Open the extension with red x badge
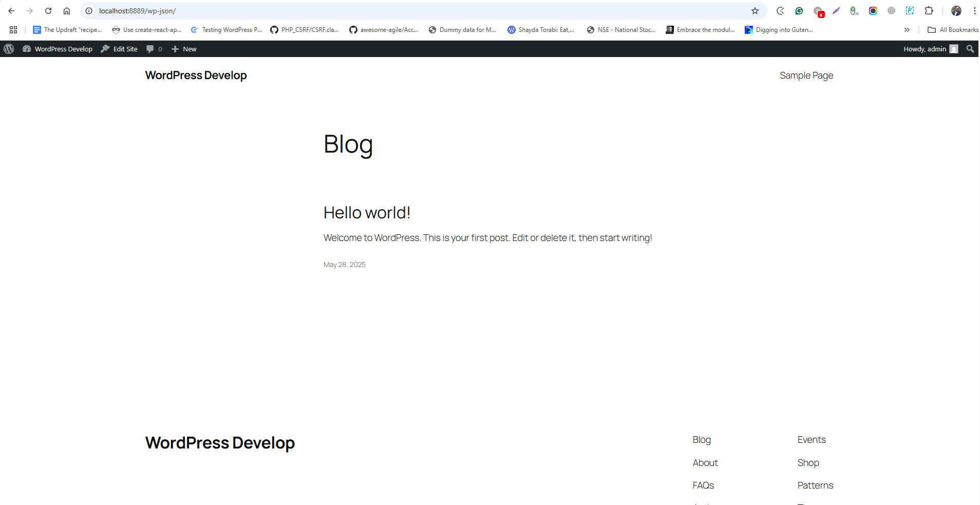 coord(819,11)
